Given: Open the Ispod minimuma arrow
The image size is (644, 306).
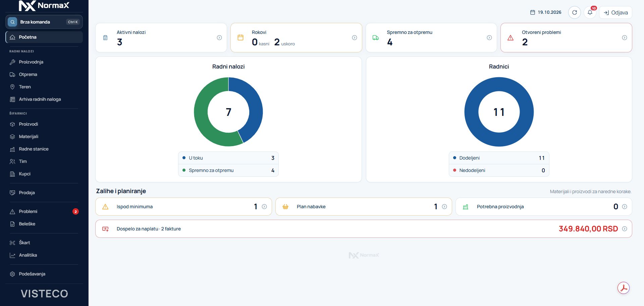Looking at the screenshot, I should pyautogui.click(x=264, y=207).
